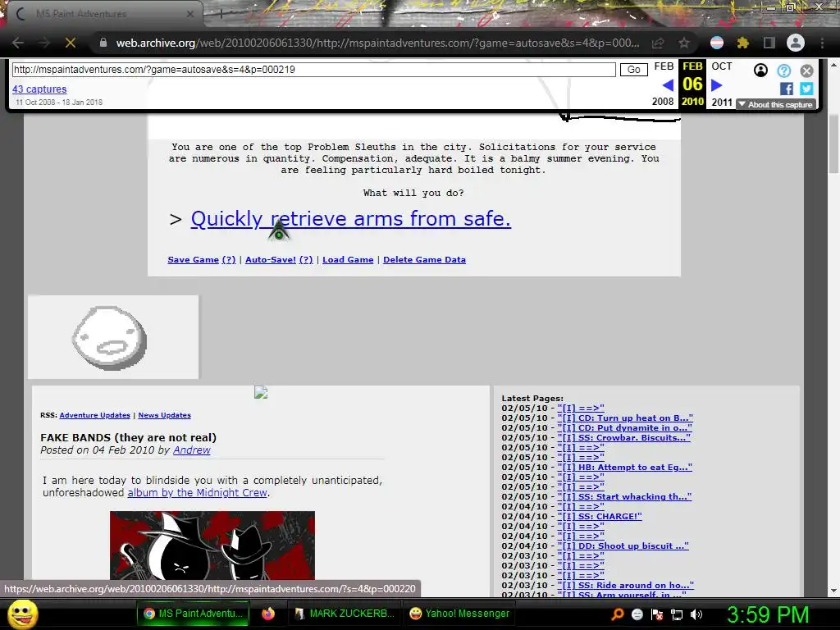Click the Delete Game Data link

coord(424,260)
